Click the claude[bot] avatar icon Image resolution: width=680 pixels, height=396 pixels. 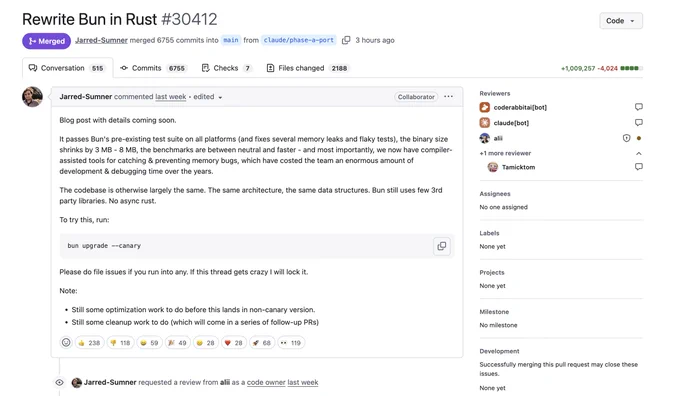point(484,123)
